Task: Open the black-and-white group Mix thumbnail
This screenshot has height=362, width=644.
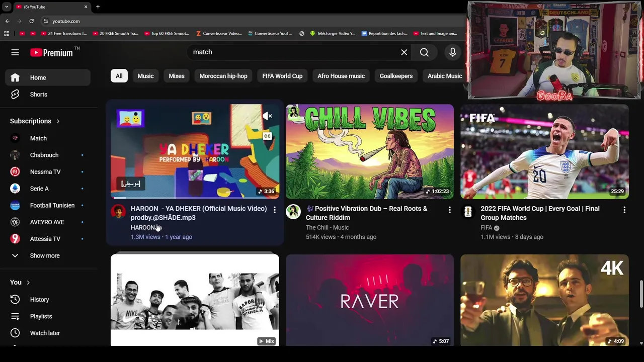Action: tap(195, 300)
